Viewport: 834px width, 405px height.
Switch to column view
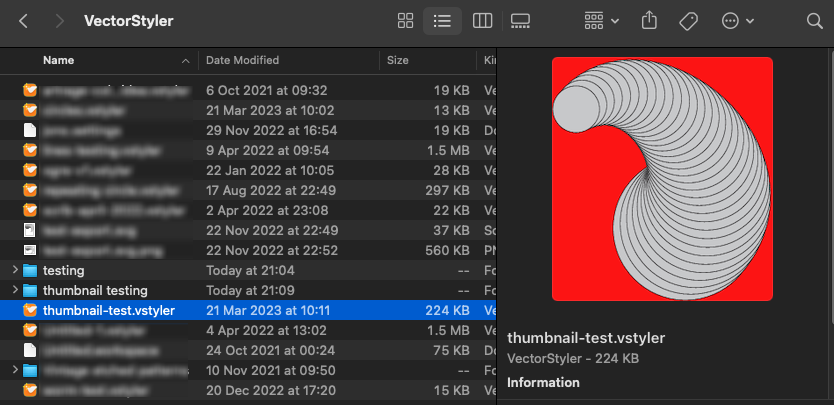[481, 20]
